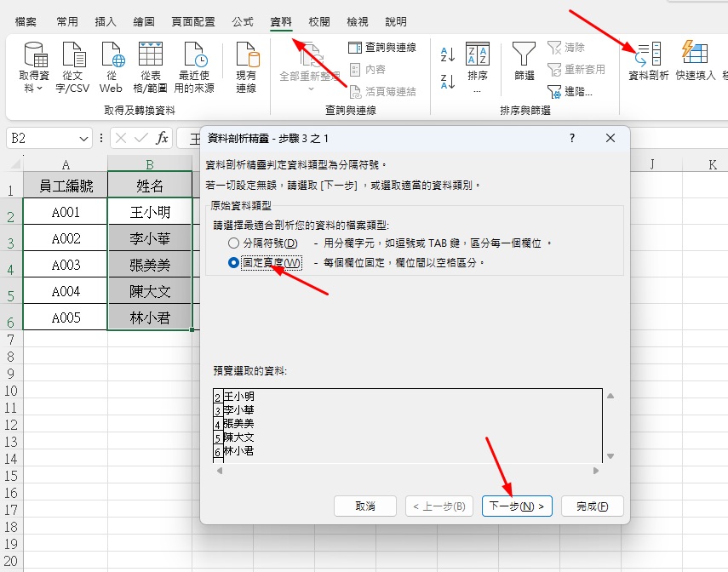
Task: Select the 固定寬度 fixed width option
Action: click(x=233, y=263)
